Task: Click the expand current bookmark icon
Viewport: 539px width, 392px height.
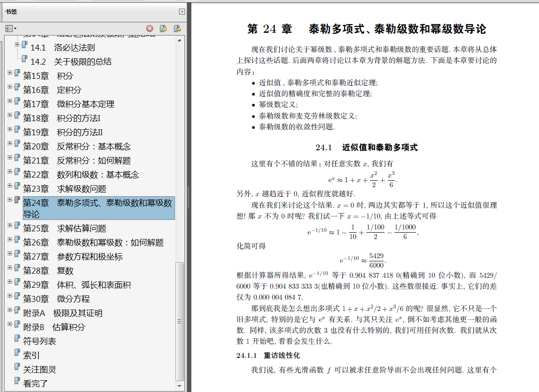Action: pyautogui.click(x=177, y=29)
